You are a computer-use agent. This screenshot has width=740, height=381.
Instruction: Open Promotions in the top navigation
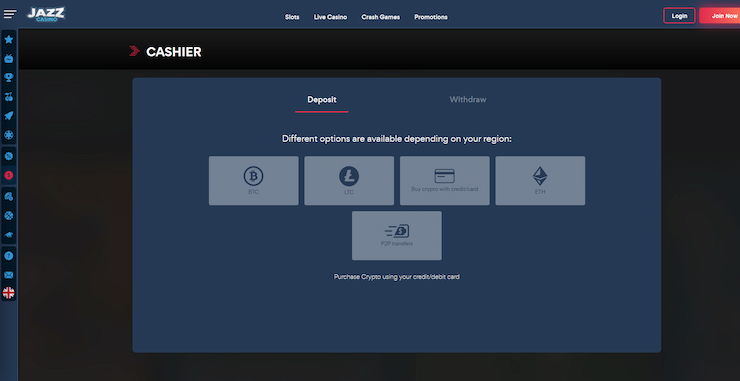[x=431, y=17]
